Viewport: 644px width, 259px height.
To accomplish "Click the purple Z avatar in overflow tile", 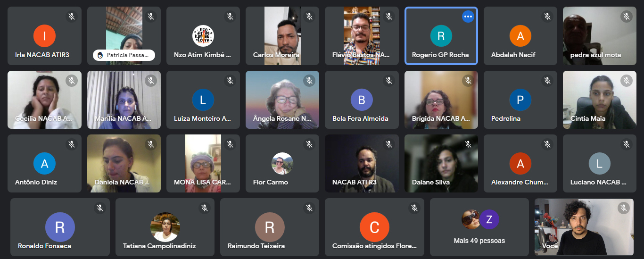I will pyautogui.click(x=489, y=219).
